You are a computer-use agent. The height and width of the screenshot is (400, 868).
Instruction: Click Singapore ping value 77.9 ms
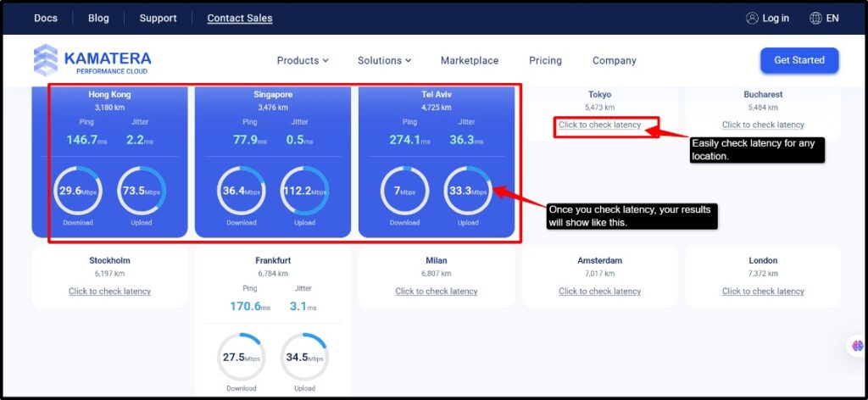pyautogui.click(x=252, y=140)
